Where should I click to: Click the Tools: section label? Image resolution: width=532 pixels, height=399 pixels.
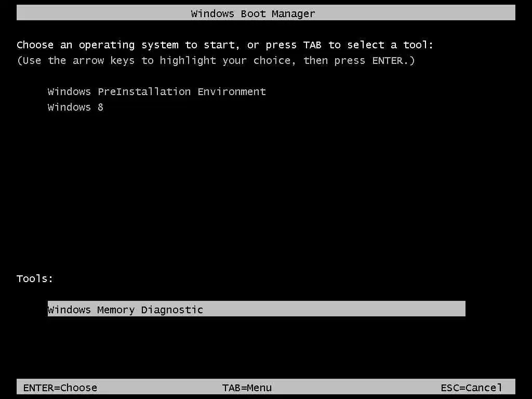35,278
